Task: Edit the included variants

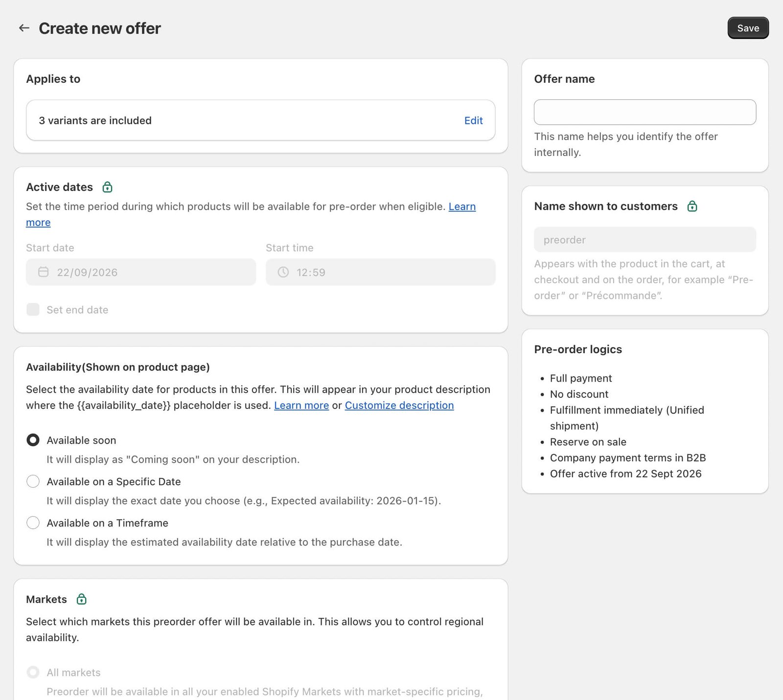Action: point(473,120)
